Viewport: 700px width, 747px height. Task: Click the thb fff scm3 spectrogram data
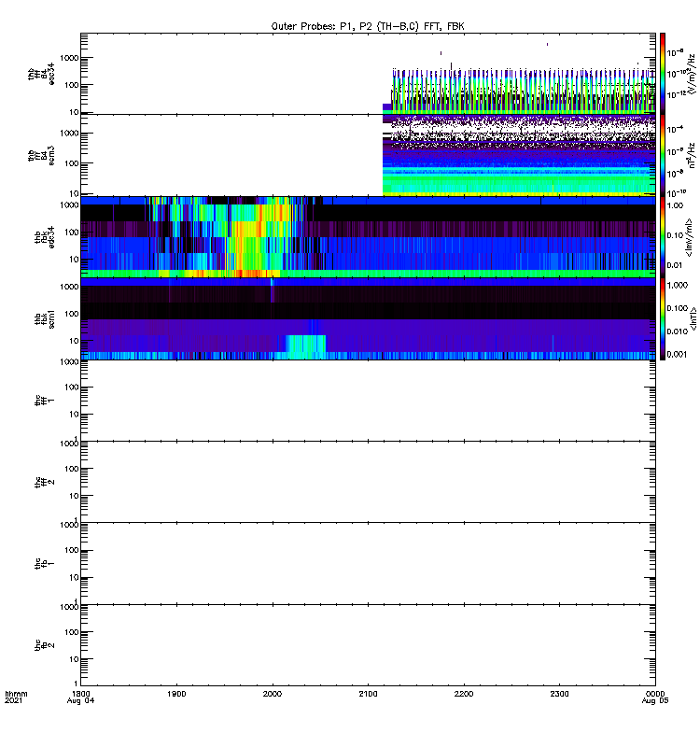coord(519,155)
